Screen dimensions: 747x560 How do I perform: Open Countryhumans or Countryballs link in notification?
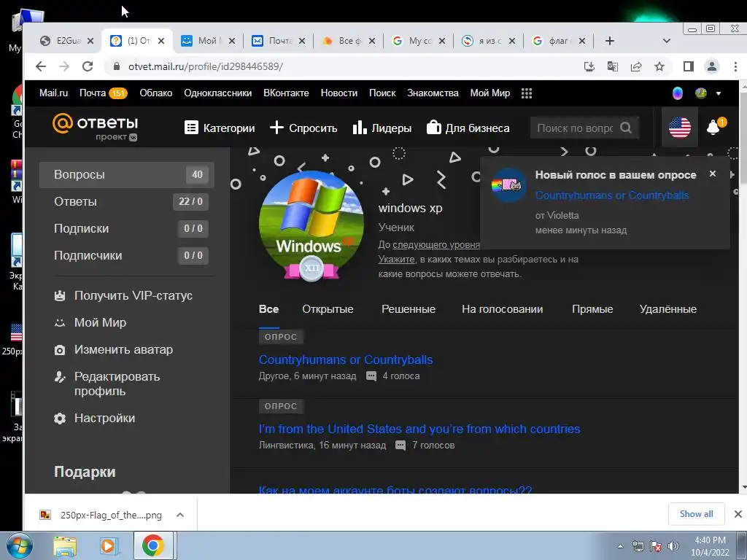click(x=612, y=195)
